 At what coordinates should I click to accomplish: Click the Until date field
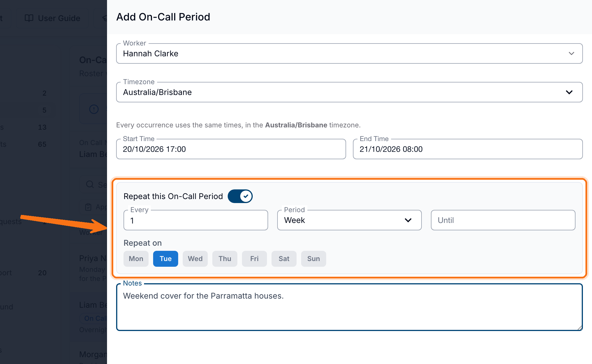click(x=503, y=220)
